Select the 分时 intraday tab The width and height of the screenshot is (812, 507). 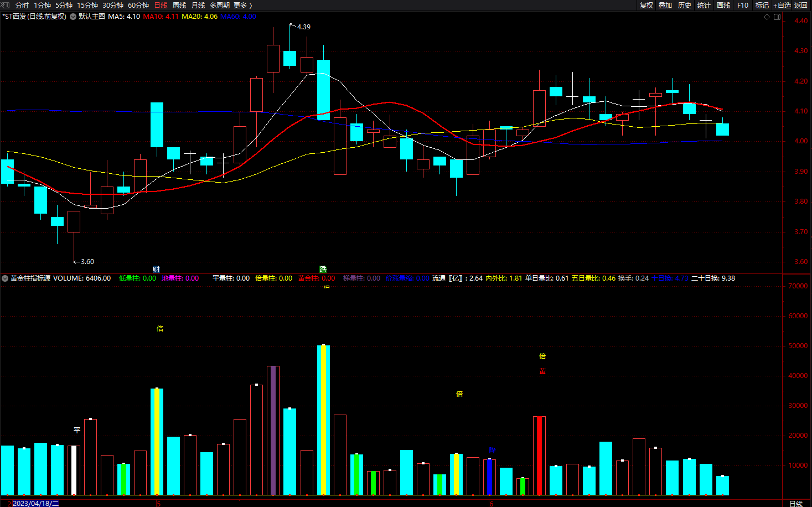(22, 6)
